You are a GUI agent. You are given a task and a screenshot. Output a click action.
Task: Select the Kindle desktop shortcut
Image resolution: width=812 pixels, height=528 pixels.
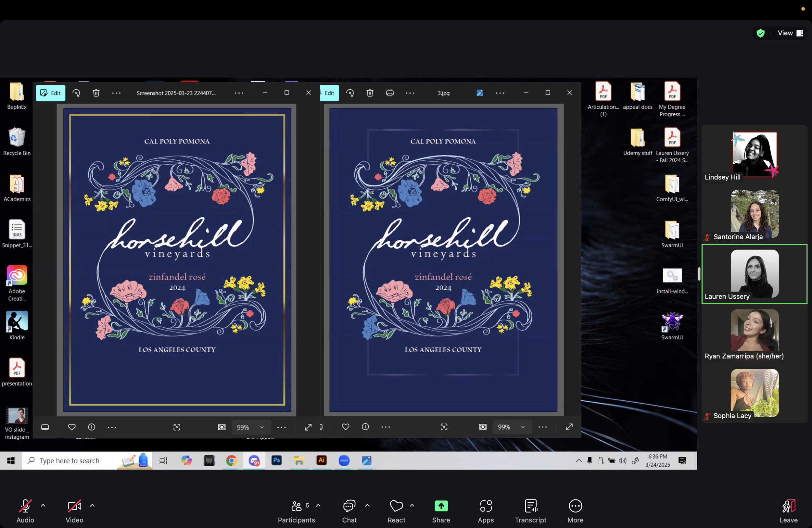(x=17, y=325)
